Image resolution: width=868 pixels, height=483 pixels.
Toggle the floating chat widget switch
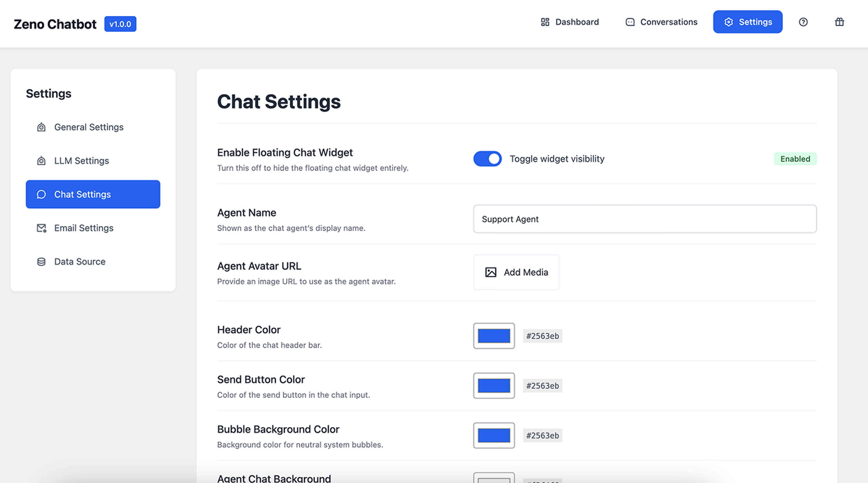point(487,159)
